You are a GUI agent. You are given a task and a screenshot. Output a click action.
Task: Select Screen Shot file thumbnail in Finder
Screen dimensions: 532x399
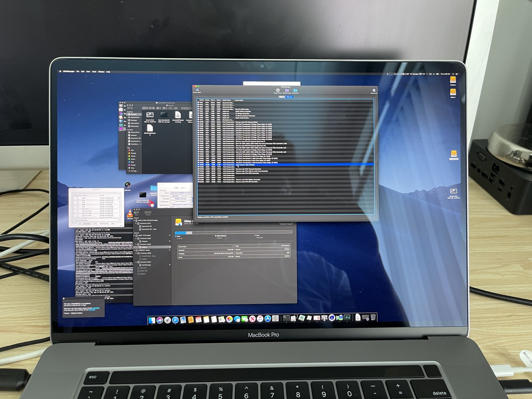pos(150,115)
